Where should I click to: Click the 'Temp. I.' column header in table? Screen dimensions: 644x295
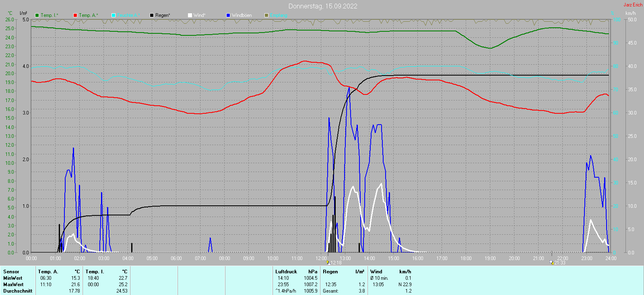click(95, 272)
